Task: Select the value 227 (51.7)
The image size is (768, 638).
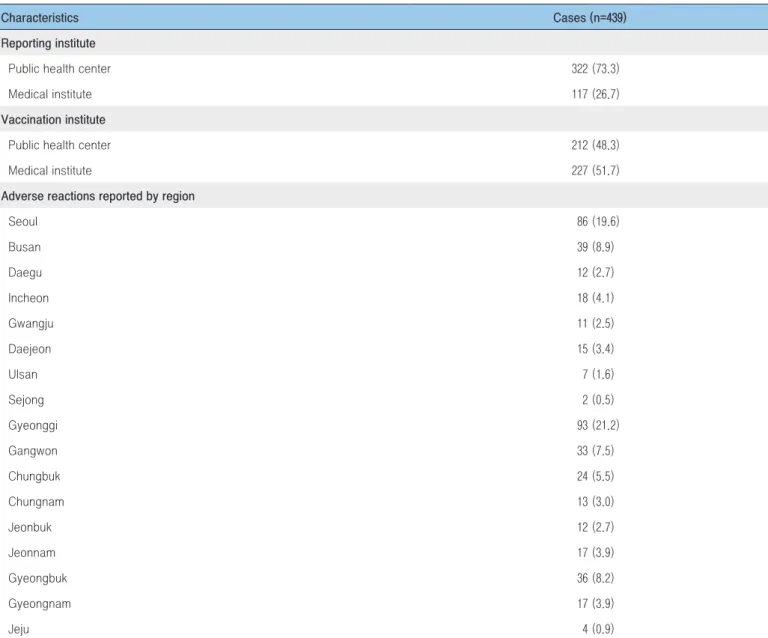Action: (x=595, y=170)
